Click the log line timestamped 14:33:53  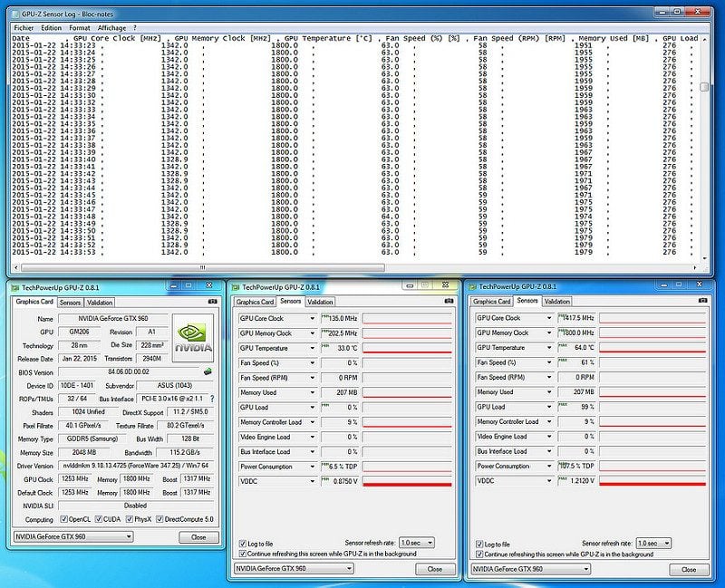(x=355, y=253)
